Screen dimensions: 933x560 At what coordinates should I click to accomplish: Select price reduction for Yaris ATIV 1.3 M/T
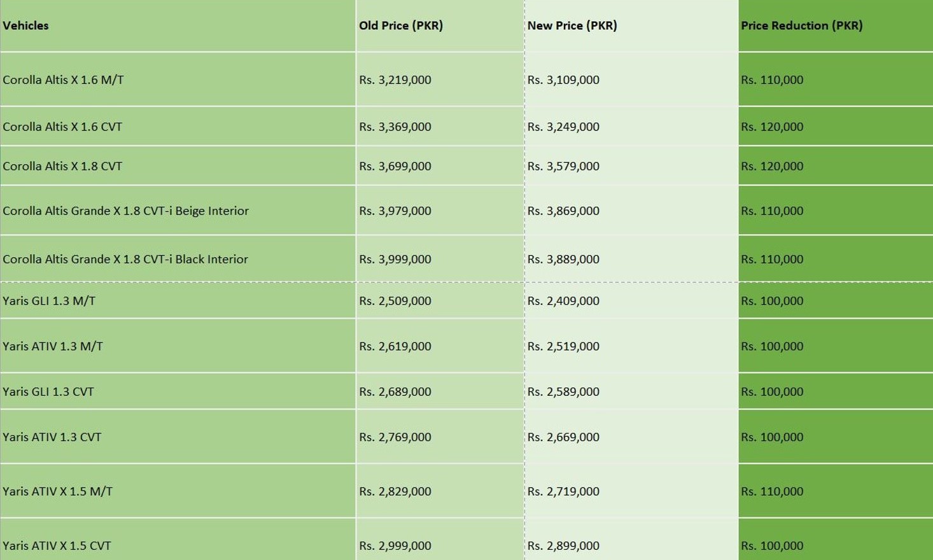pyautogui.click(x=836, y=346)
